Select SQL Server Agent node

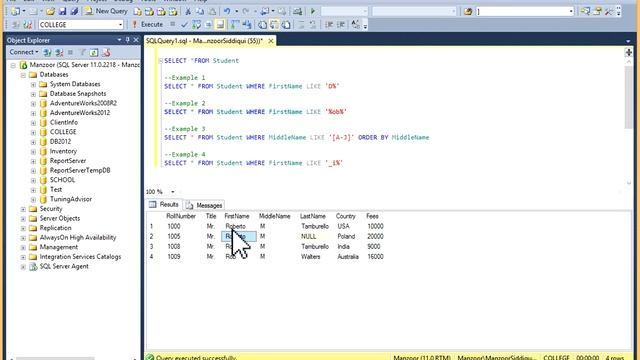click(64, 267)
